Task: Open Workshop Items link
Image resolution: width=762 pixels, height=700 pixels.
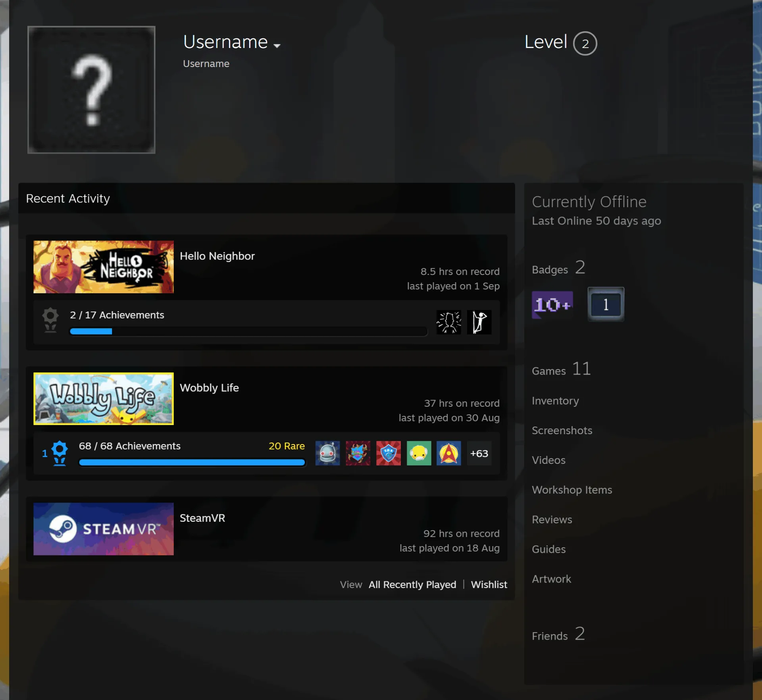Action: 572,490
